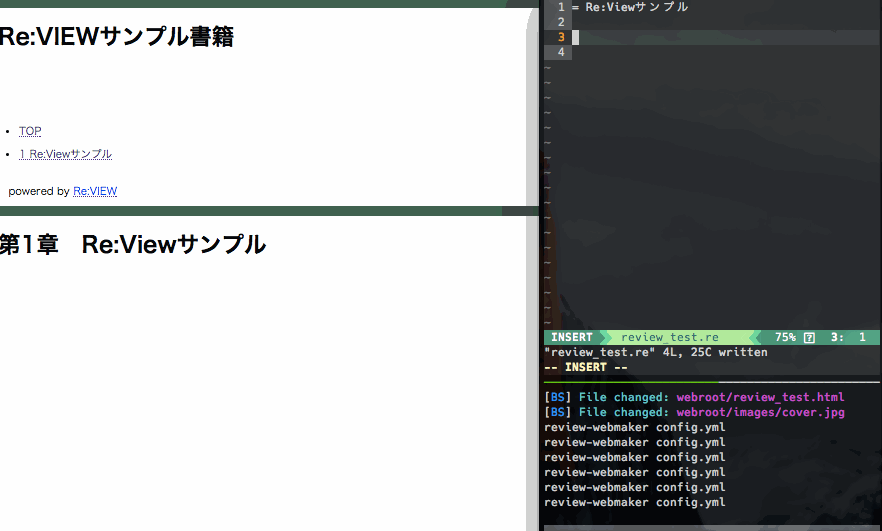The width and height of the screenshot is (882, 531).
Task: Click the INSERT mode indicator in the status line
Action: (572, 337)
